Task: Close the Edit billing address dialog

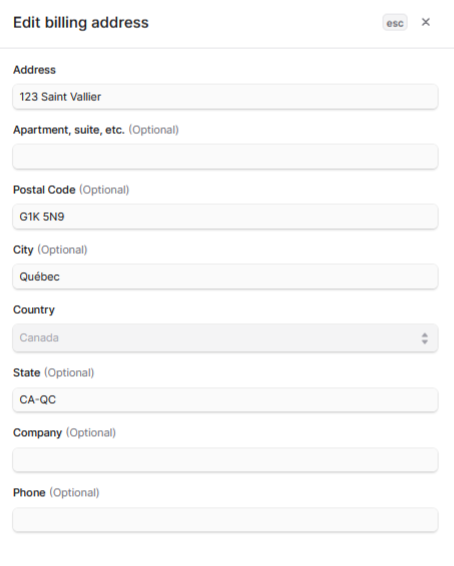Action: [x=425, y=22]
